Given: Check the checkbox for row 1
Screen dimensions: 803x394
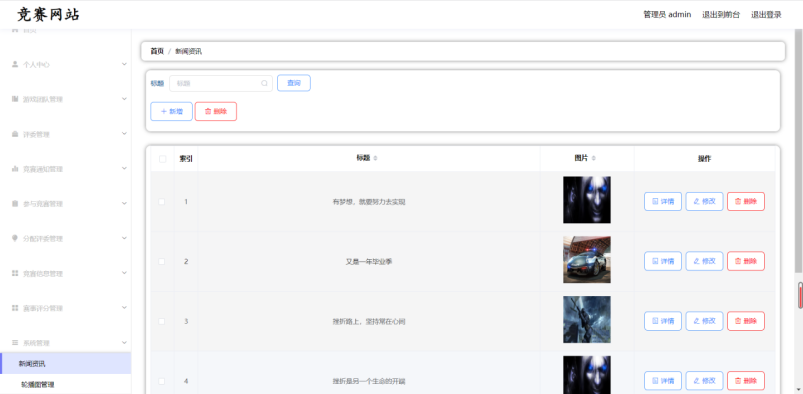Looking at the screenshot, I should coord(162,202).
